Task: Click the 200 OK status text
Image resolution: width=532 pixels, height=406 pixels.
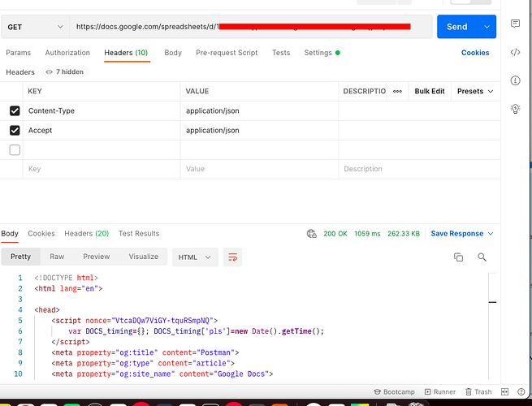Action: click(x=335, y=233)
